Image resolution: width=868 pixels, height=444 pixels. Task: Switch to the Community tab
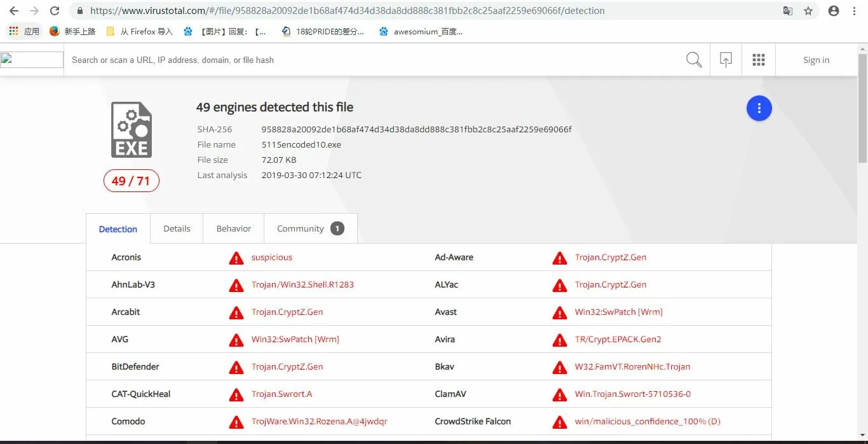pyautogui.click(x=311, y=229)
